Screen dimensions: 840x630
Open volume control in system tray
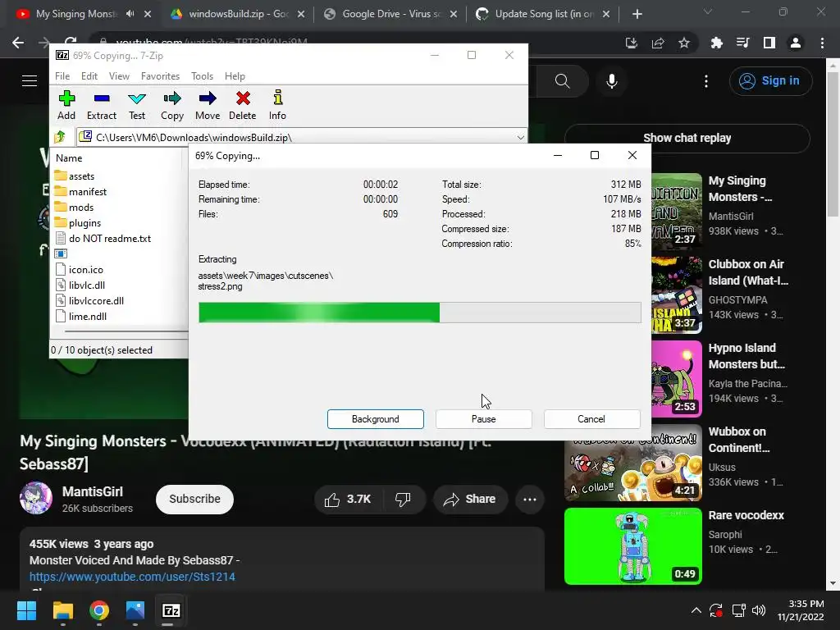click(759, 610)
